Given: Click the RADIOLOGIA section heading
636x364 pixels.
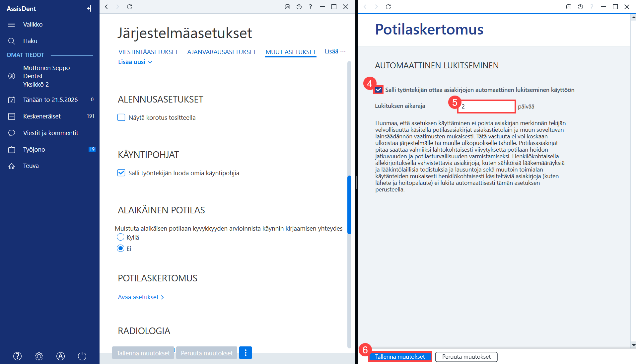Looking at the screenshot, I should [144, 331].
